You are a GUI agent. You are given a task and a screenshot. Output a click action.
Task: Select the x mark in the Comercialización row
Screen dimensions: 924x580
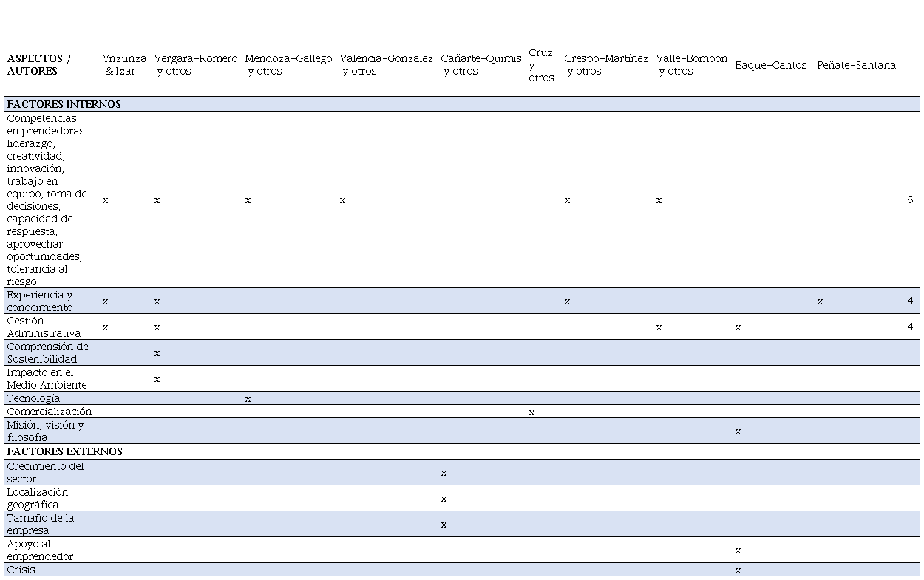(531, 412)
